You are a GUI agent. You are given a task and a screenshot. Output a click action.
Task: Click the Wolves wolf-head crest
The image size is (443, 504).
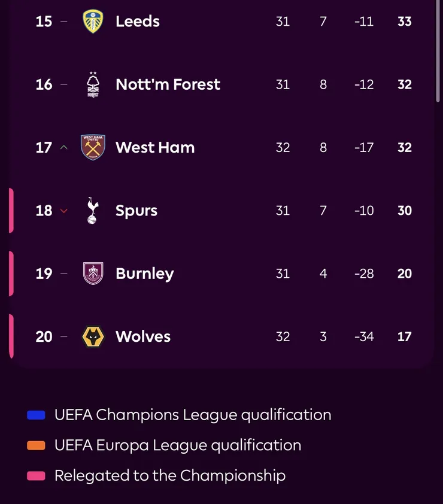(x=93, y=336)
